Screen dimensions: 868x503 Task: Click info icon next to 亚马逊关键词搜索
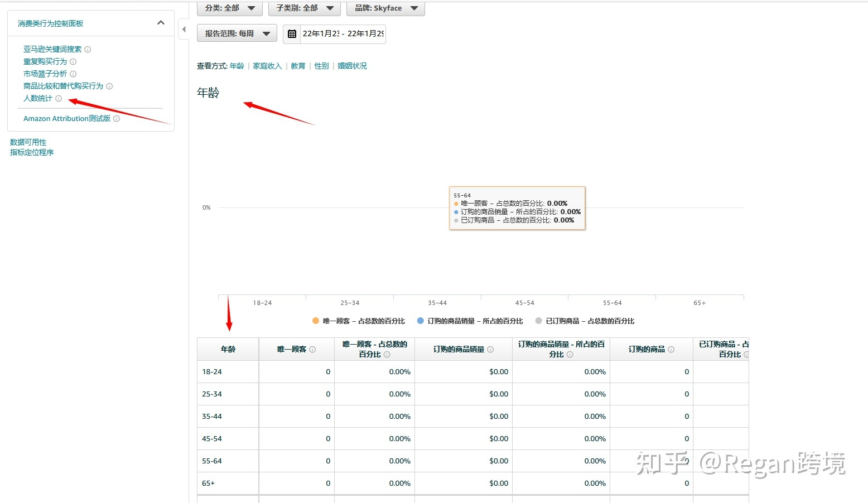(88, 50)
